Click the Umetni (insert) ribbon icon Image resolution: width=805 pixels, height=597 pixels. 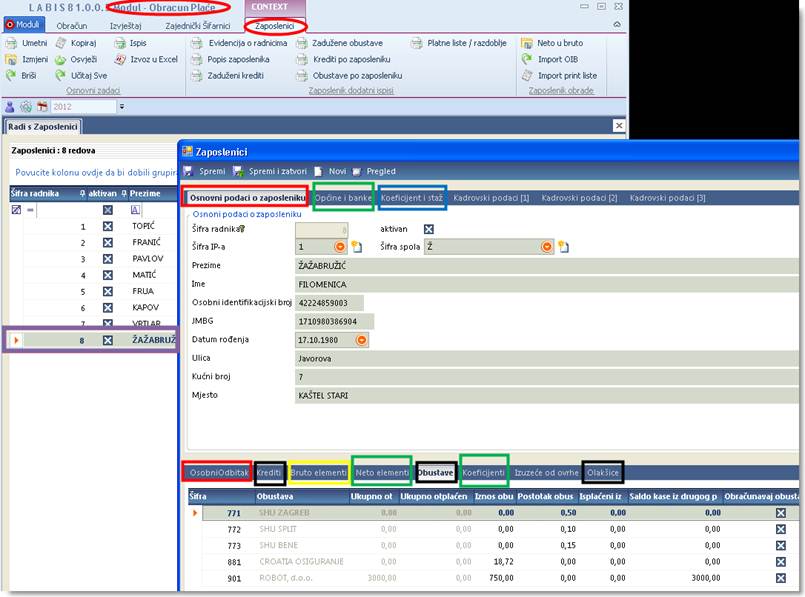point(11,43)
